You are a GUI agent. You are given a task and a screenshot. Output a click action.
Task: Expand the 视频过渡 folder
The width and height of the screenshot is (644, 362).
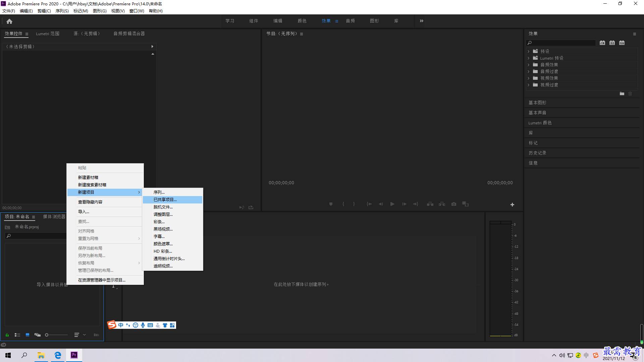click(528, 85)
